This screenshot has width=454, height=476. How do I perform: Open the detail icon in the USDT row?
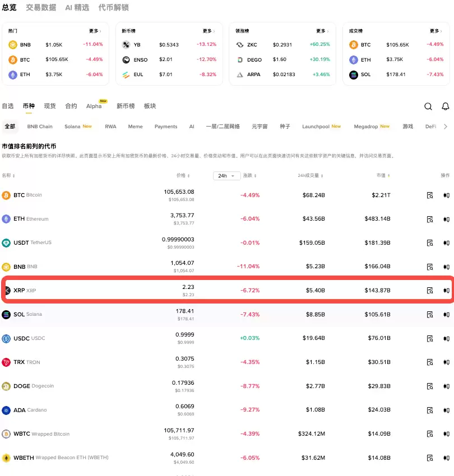[x=430, y=243]
